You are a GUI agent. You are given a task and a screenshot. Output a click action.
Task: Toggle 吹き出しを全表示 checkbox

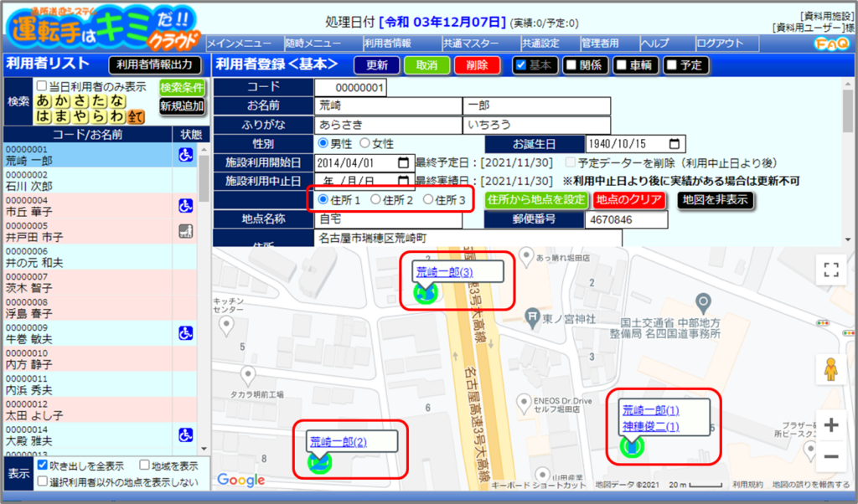tap(42, 465)
